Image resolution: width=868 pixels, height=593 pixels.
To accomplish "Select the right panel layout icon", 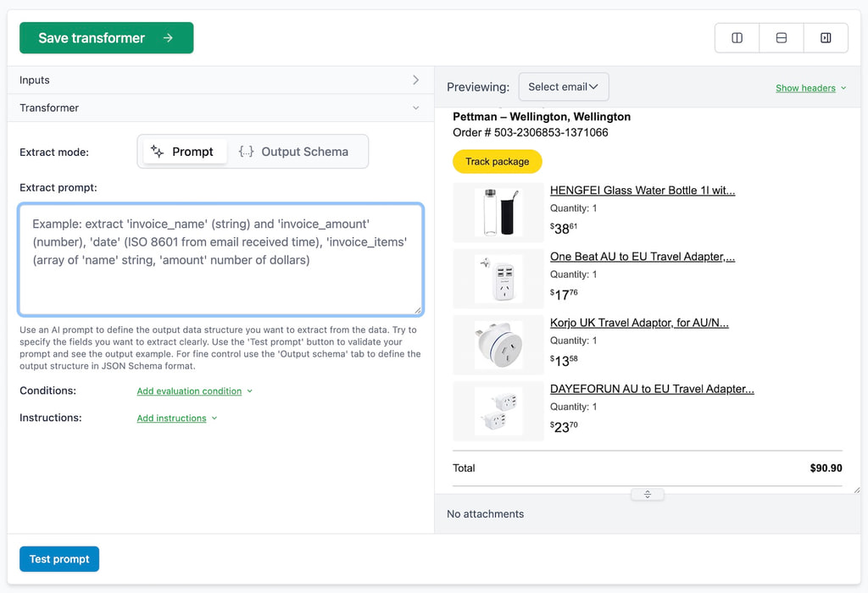I will (826, 37).
